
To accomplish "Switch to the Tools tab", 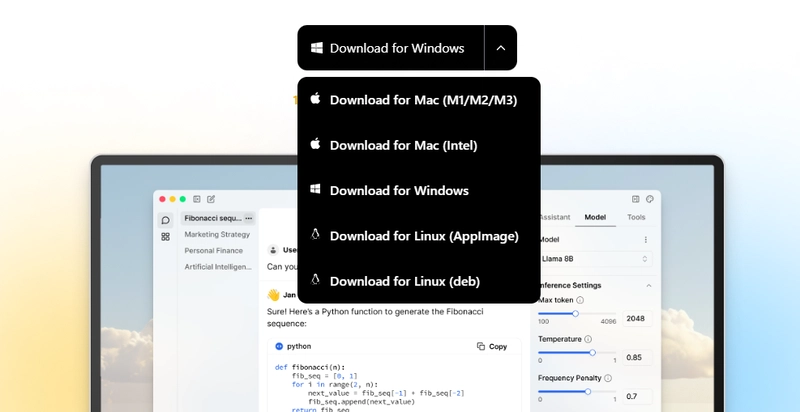I will 636,217.
